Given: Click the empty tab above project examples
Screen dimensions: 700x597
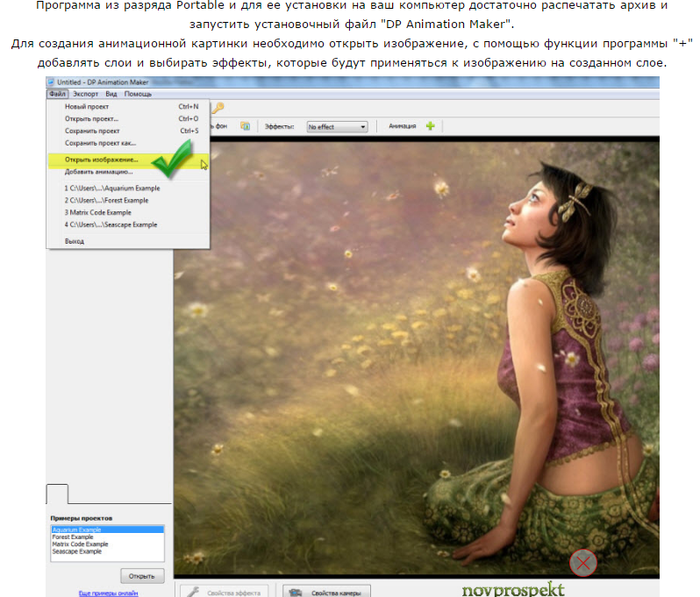Looking at the screenshot, I should pos(57,494).
